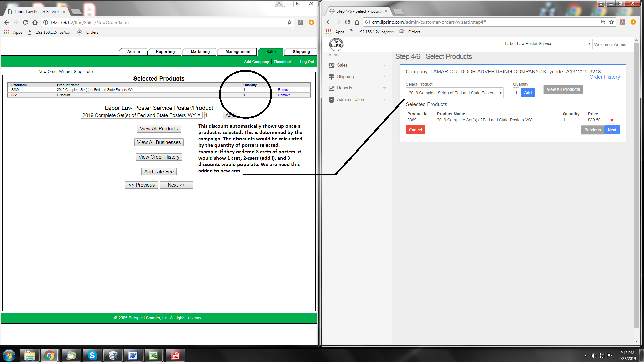Open the Order History link
Screen dimensions: 644x362
[604, 77]
